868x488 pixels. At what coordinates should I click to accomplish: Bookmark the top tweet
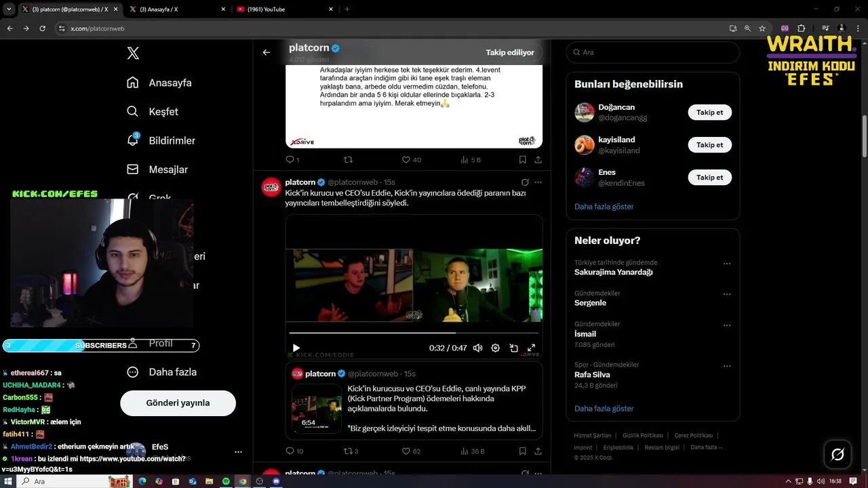(x=522, y=160)
